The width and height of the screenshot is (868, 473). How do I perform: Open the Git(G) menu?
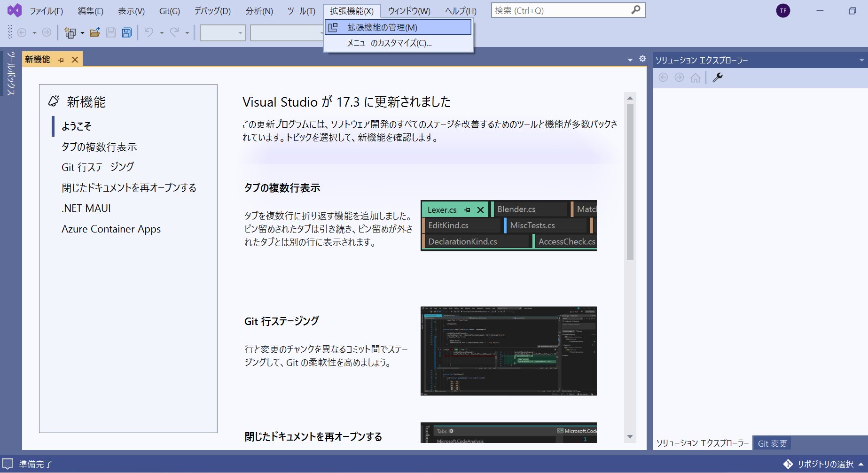pos(170,11)
